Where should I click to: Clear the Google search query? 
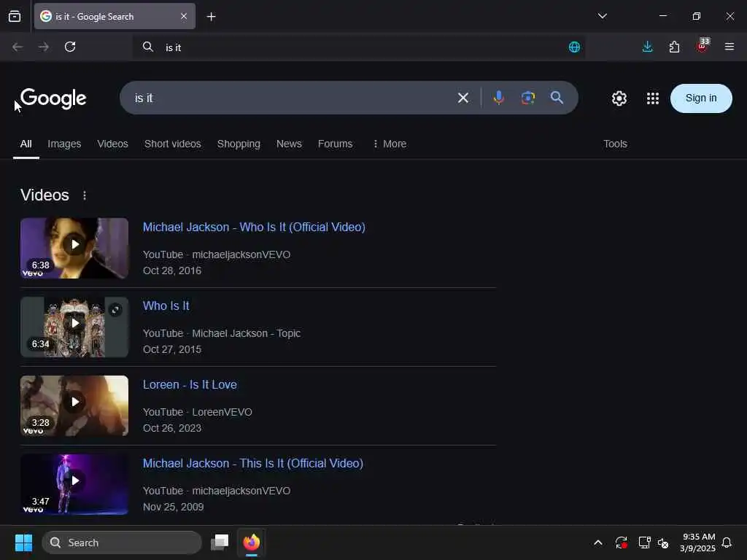(463, 98)
